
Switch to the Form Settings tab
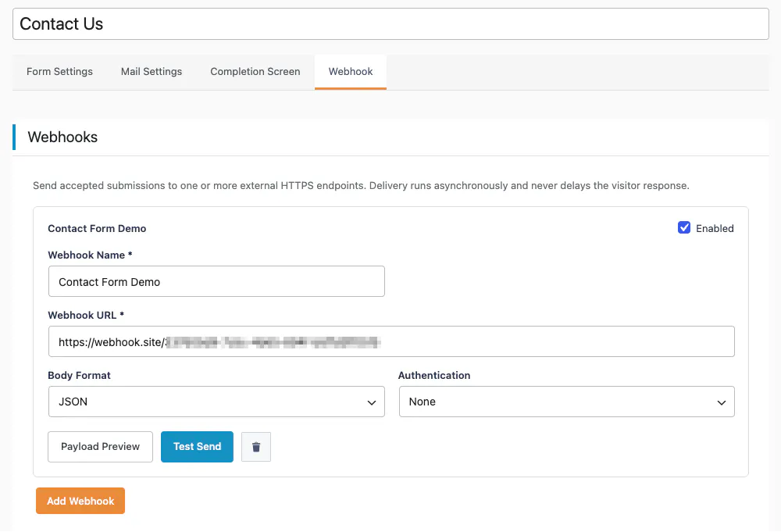click(x=60, y=72)
